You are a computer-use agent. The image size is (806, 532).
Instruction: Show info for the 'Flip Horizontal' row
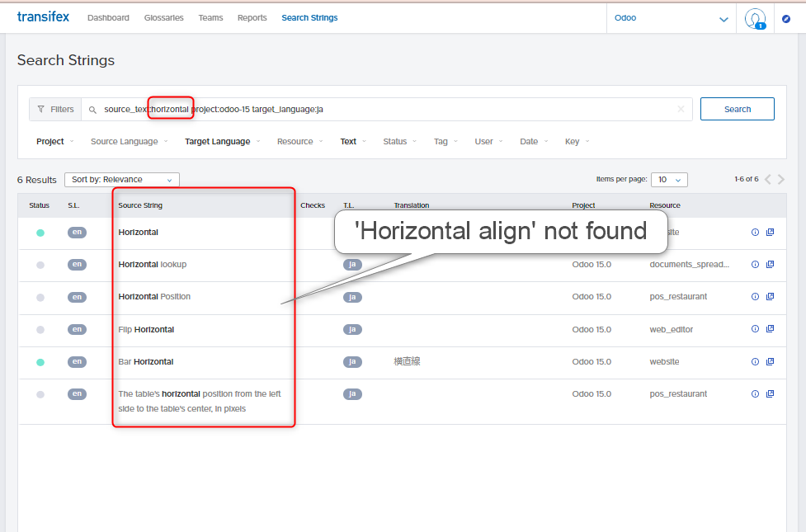click(755, 329)
